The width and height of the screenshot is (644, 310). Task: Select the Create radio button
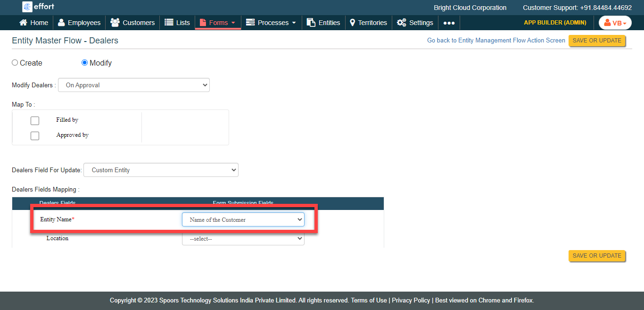coord(15,63)
